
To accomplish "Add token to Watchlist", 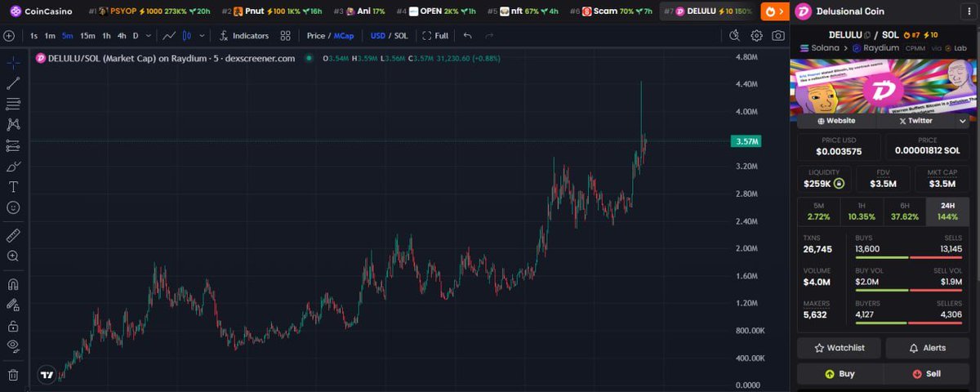I will pyautogui.click(x=840, y=348).
